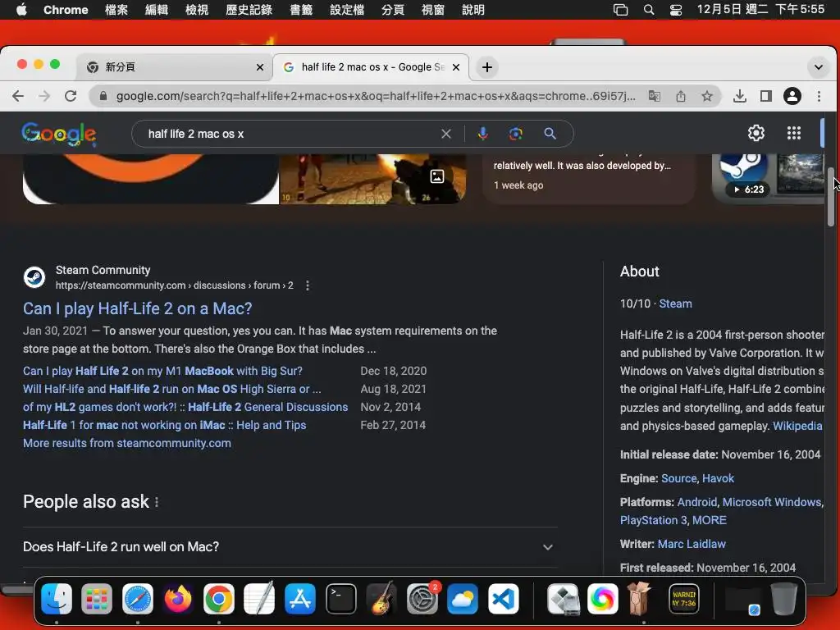
Task: Expand 'Does Half-Life 2 run well on Mac?'
Action: pos(290,547)
